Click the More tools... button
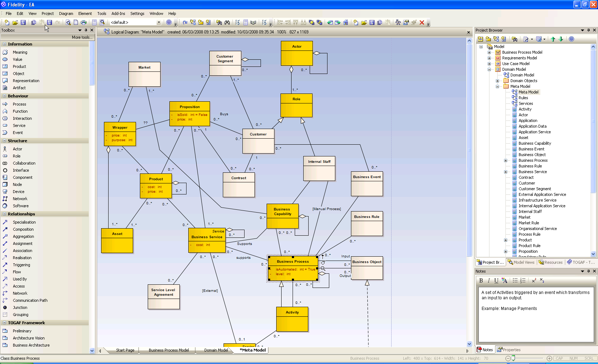 82,37
